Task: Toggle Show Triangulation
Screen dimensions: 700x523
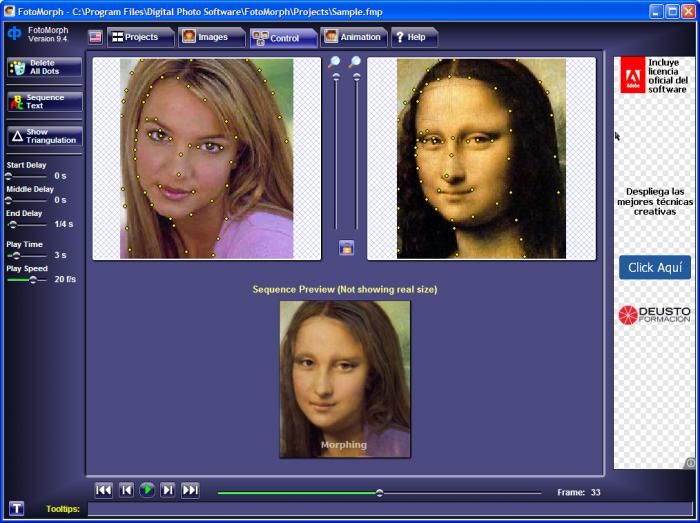Action: click(45, 136)
